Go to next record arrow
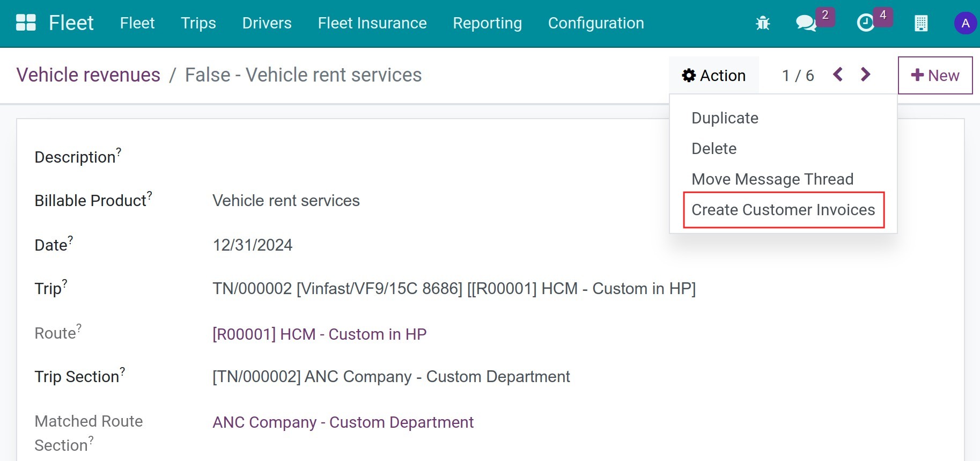This screenshot has width=980, height=461. [865, 75]
